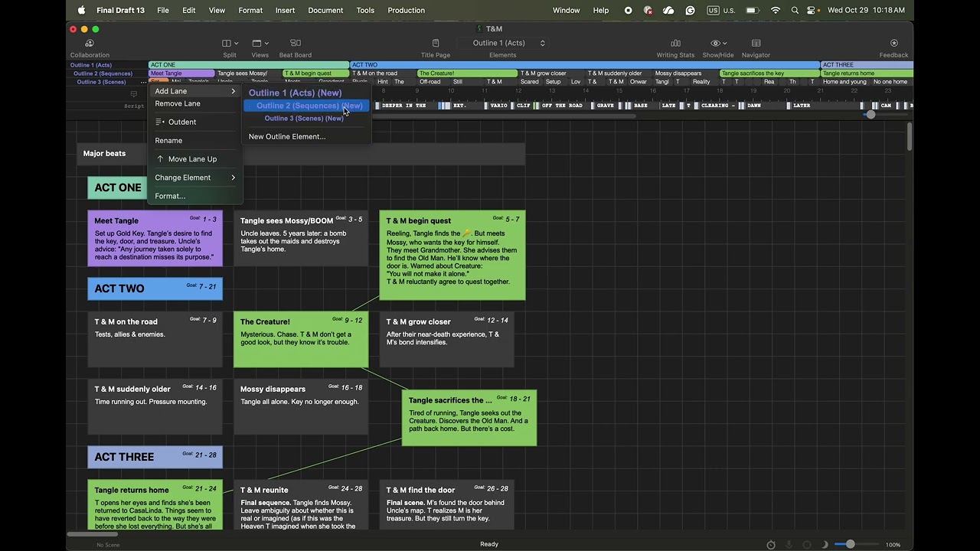Image resolution: width=980 pixels, height=551 pixels.
Task: Open the Views dropdown chevron
Action: click(x=266, y=44)
